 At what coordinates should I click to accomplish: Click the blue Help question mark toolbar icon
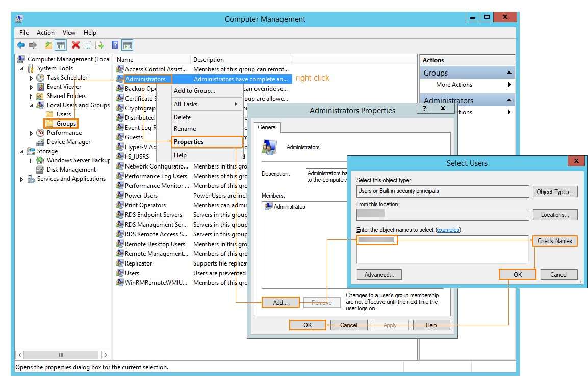[x=115, y=45]
